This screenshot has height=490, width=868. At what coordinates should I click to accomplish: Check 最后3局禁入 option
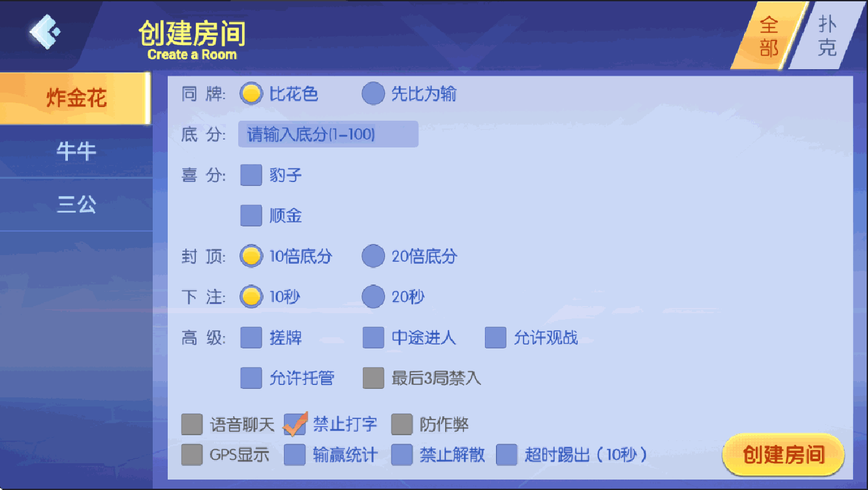pyautogui.click(x=373, y=378)
